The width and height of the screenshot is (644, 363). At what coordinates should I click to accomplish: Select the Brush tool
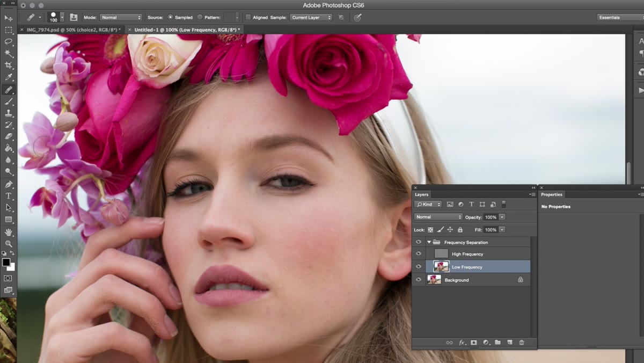coord(9,101)
